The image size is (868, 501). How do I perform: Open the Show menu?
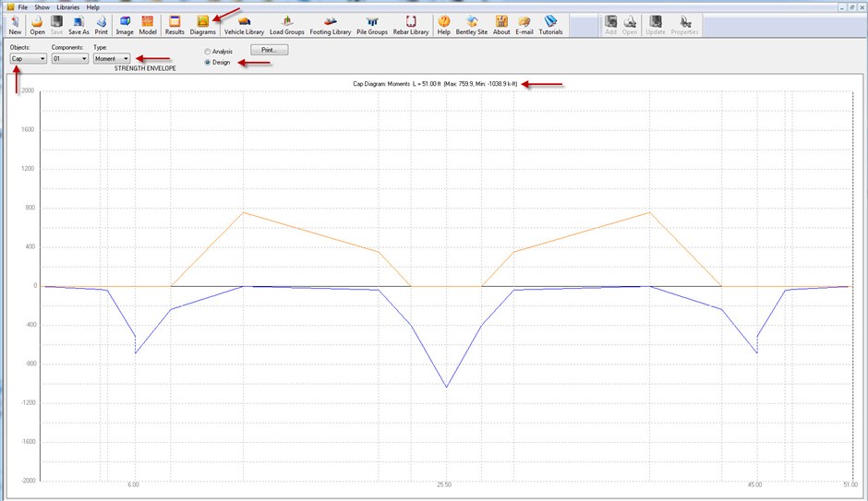42,6
